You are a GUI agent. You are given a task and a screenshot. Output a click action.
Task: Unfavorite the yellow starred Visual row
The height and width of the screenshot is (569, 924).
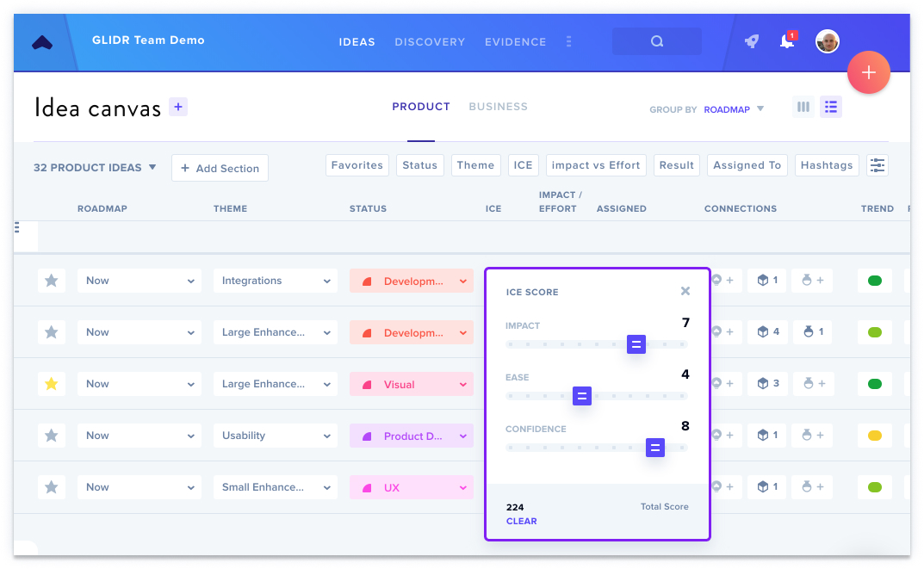(x=52, y=384)
